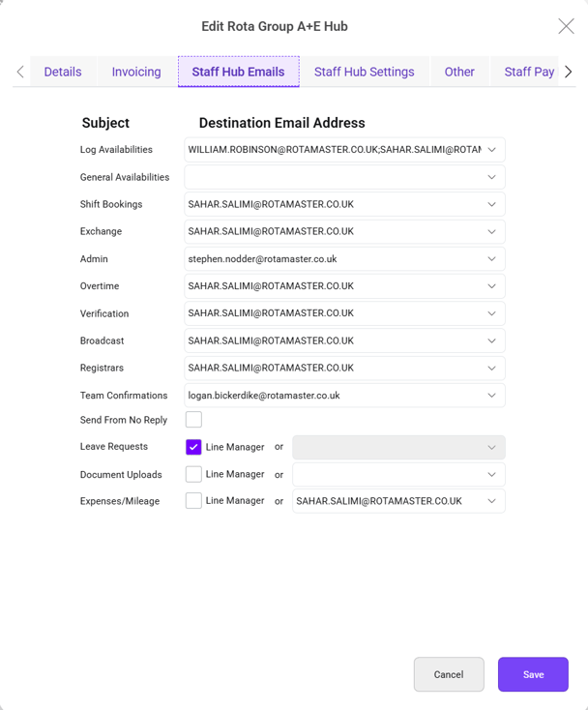Open Broadcast email dropdown
588x710 pixels.
(x=344, y=340)
